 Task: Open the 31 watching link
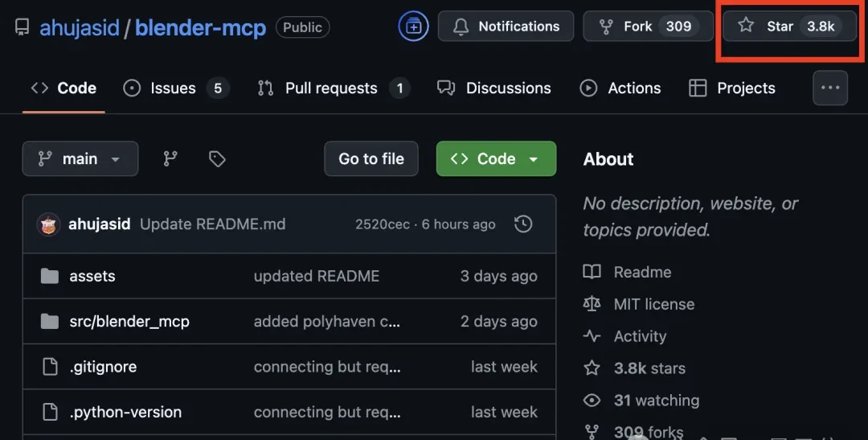tap(657, 401)
